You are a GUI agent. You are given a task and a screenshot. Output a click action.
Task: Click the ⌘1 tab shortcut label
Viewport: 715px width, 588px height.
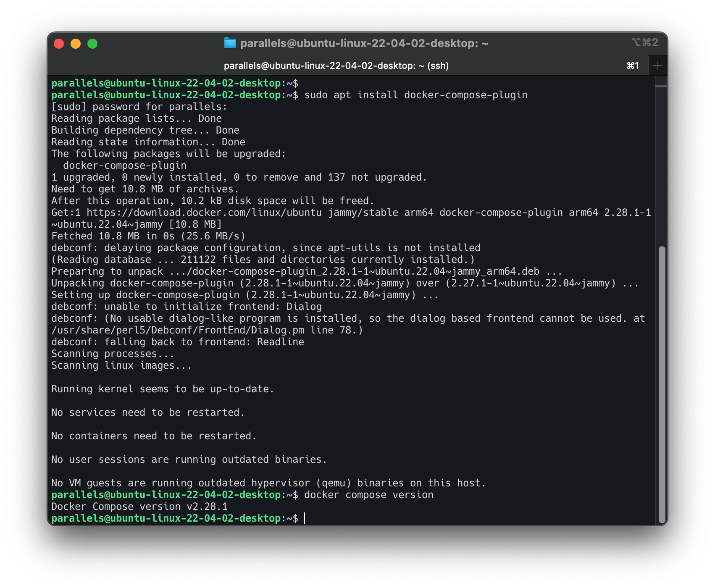633,66
